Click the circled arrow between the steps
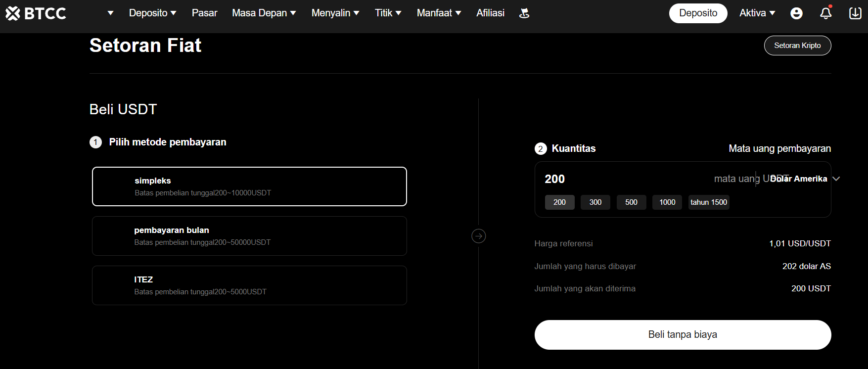Image resolution: width=868 pixels, height=369 pixels. [478, 236]
